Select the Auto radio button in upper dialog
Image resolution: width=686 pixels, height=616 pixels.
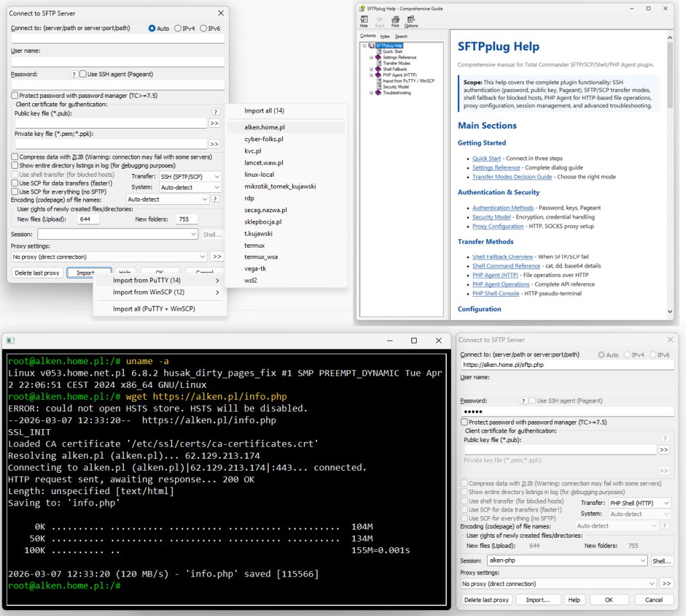point(152,28)
